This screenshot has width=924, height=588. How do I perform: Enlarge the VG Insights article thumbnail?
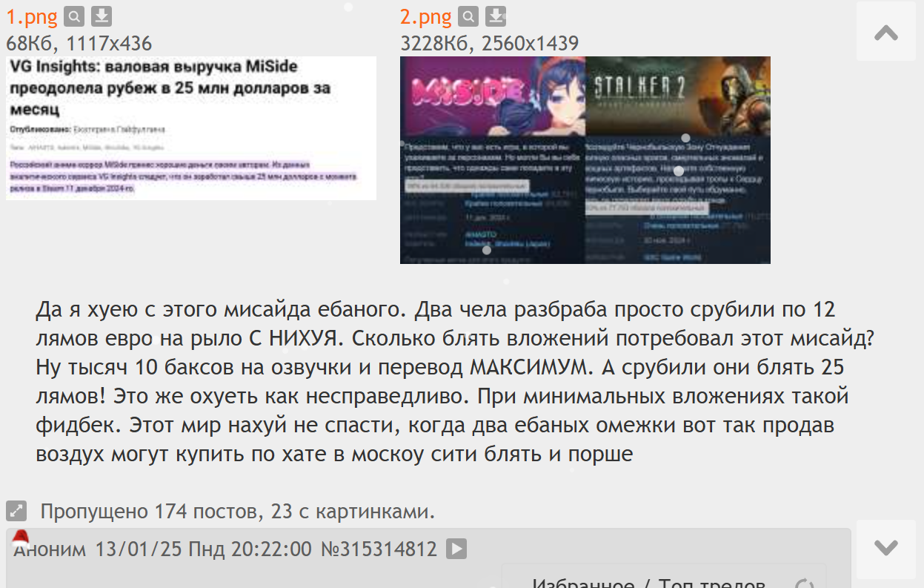click(191, 128)
